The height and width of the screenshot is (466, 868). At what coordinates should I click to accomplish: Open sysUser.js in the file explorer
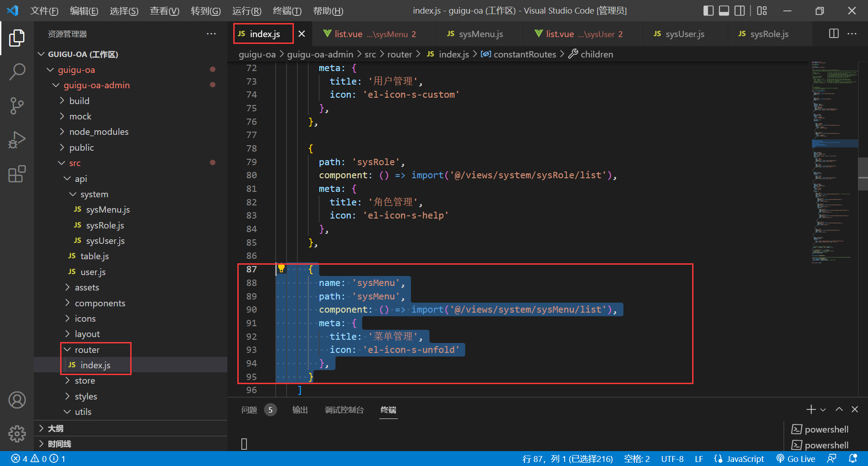tap(105, 241)
